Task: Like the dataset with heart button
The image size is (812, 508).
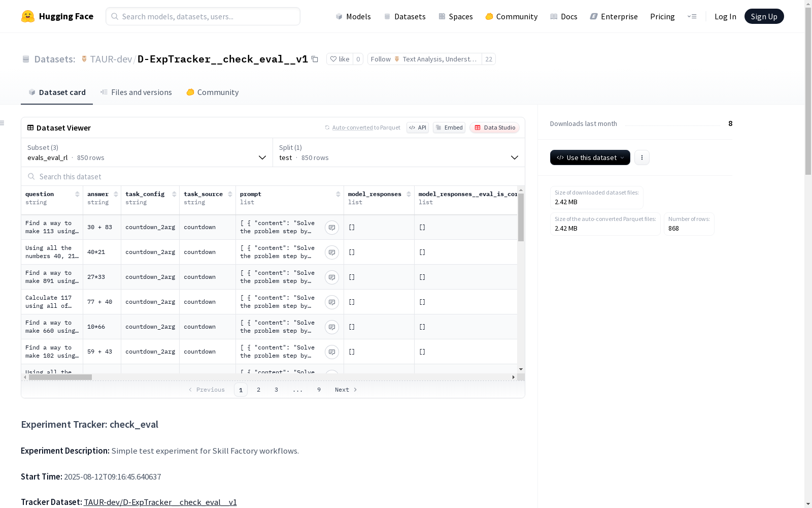Action: pyautogui.click(x=340, y=59)
